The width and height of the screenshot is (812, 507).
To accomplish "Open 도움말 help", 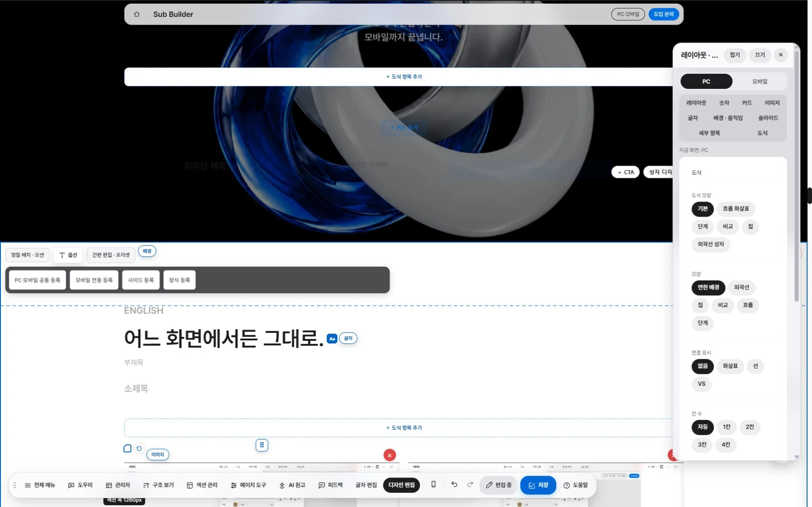I will [576, 485].
